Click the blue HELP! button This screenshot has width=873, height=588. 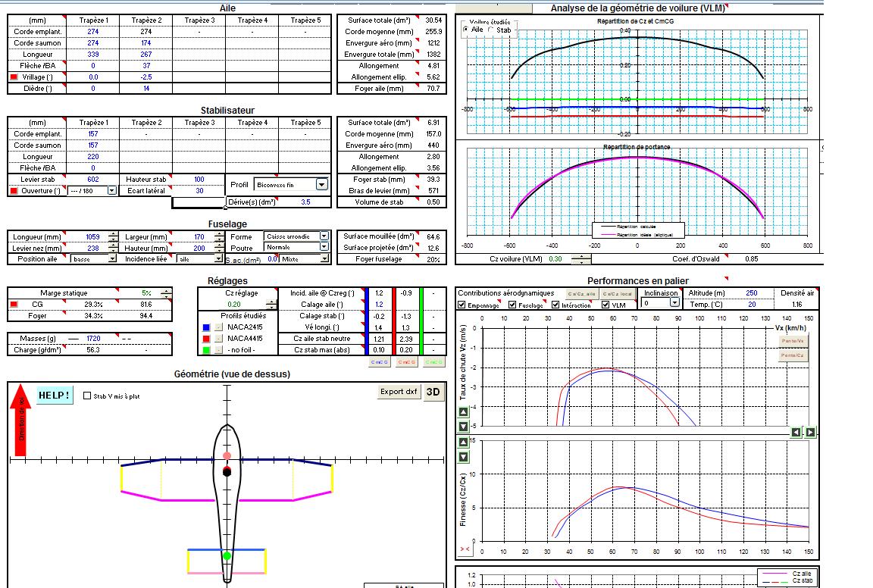[x=55, y=395]
